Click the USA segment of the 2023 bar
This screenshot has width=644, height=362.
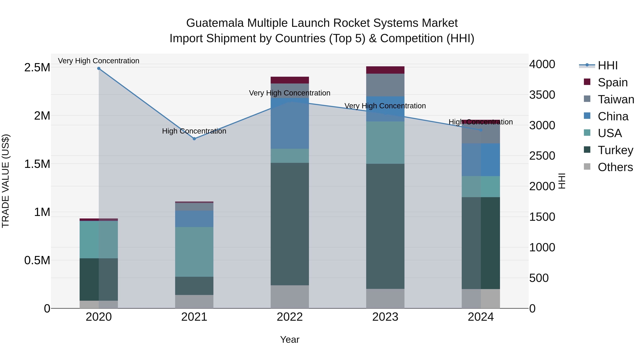[x=385, y=143]
